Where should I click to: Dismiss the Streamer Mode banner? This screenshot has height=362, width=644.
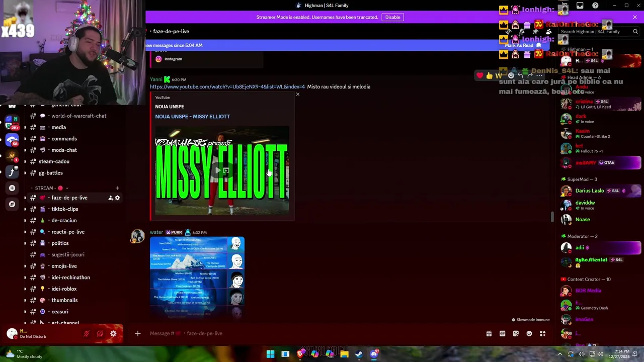(635, 17)
